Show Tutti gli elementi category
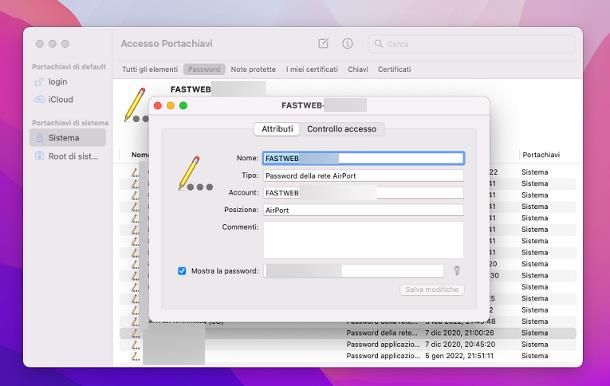The width and height of the screenshot is (610, 386). [150, 69]
